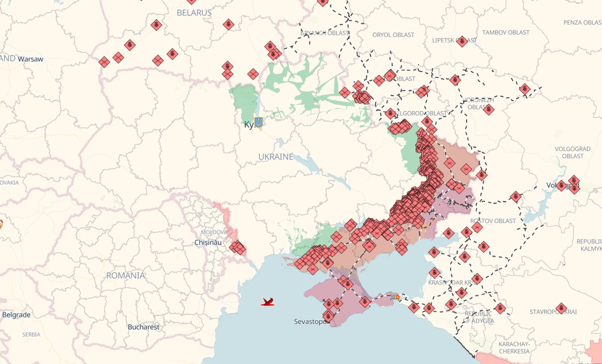
Task: Click the green liberated area west of Kyiv
Action: (244, 102)
